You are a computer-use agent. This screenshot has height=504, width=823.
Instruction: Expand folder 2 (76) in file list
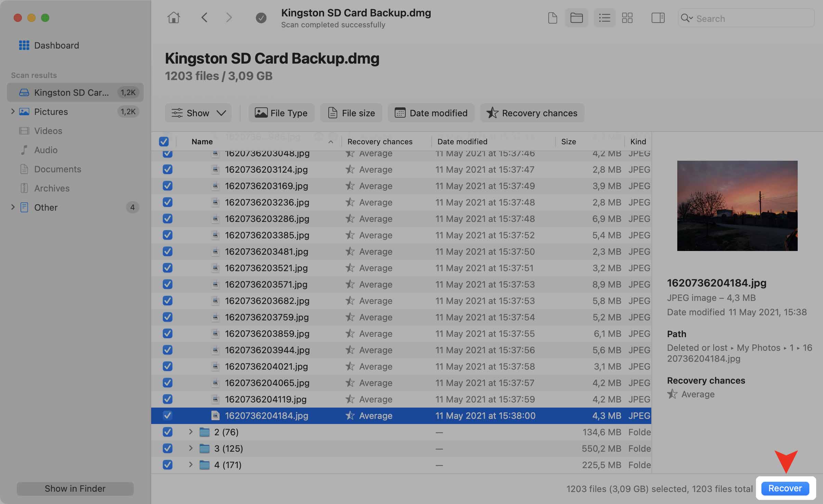tap(191, 432)
